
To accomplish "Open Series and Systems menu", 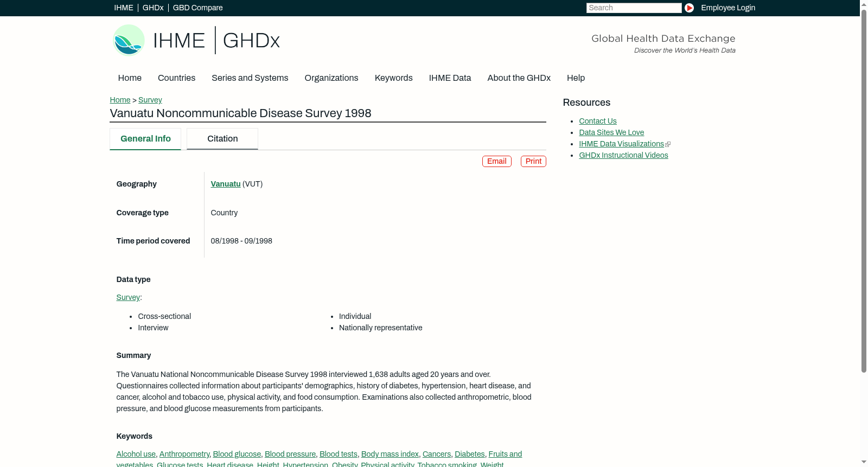I will 250,78.
